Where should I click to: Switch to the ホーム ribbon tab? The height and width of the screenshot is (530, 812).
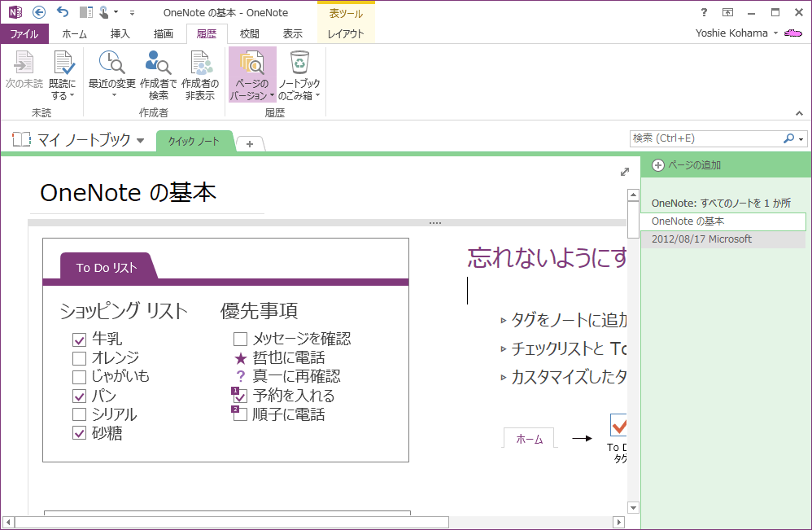75,33
